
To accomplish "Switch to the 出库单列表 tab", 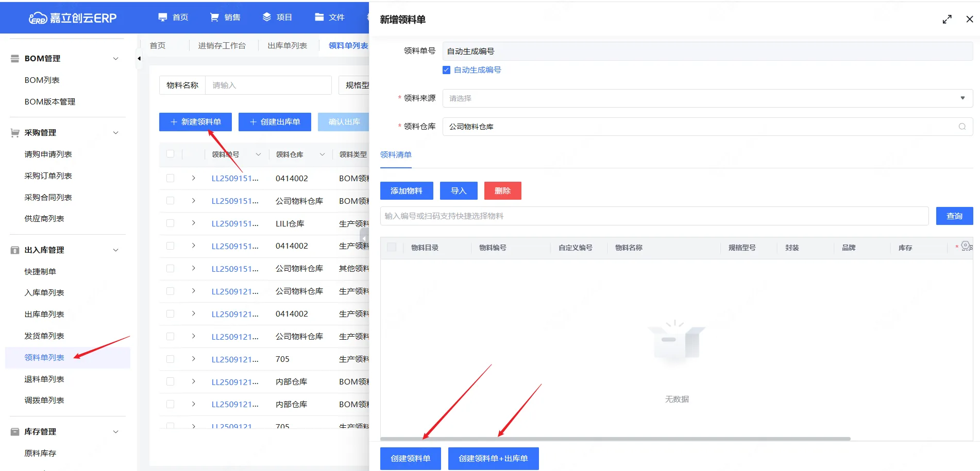I will [x=287, y=46].
